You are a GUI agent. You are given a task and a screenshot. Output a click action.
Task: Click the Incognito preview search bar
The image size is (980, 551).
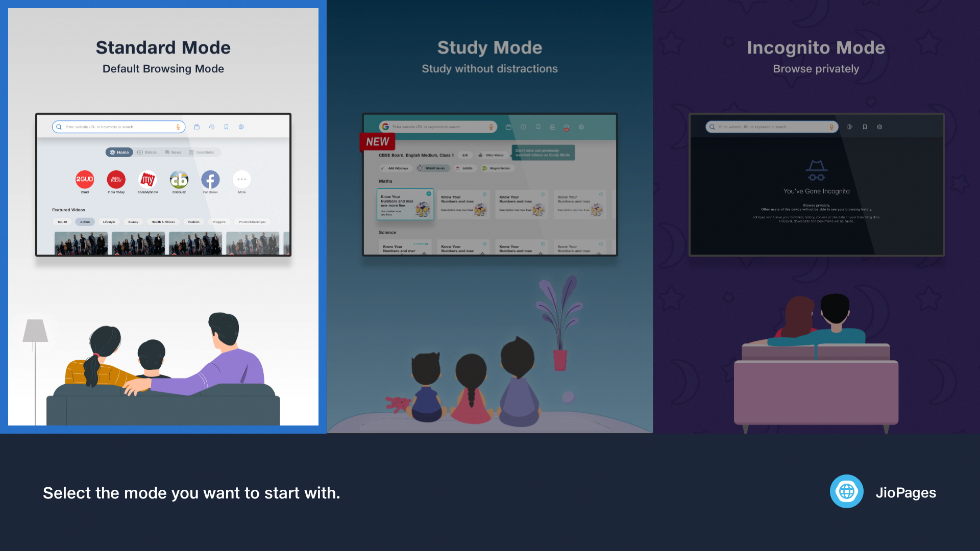(x=772, y=127)
